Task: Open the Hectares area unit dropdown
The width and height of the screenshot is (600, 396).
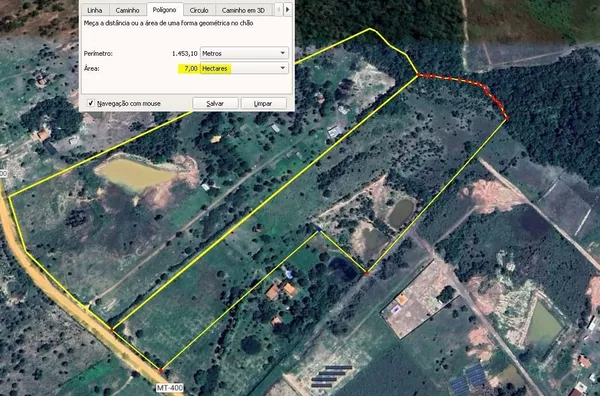Action: click(x=245, y=68)
